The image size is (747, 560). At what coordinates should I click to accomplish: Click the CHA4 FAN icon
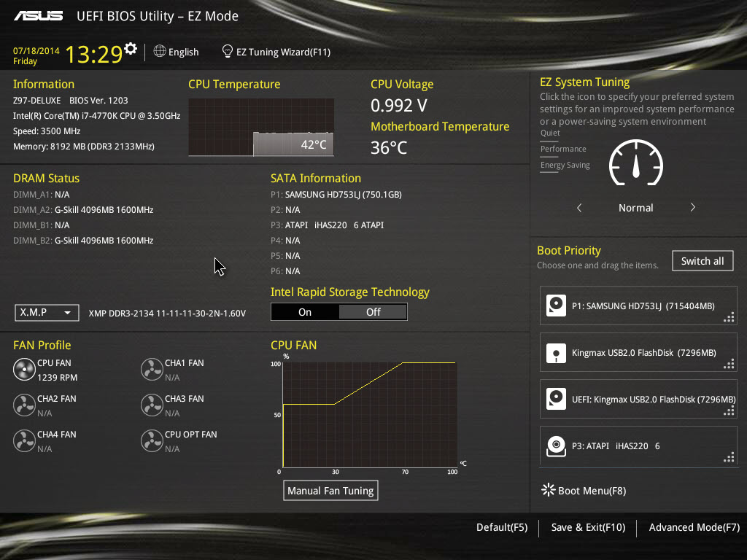24,441
